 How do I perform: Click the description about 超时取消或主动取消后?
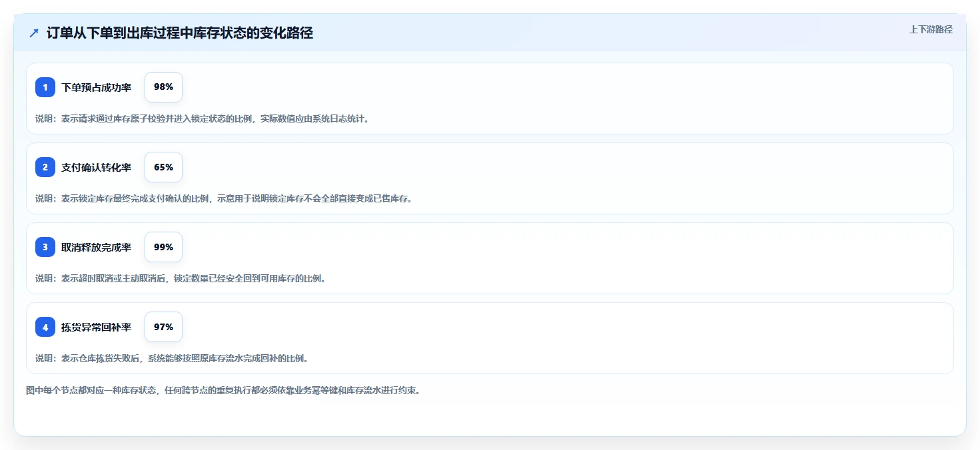pos(181,278)
